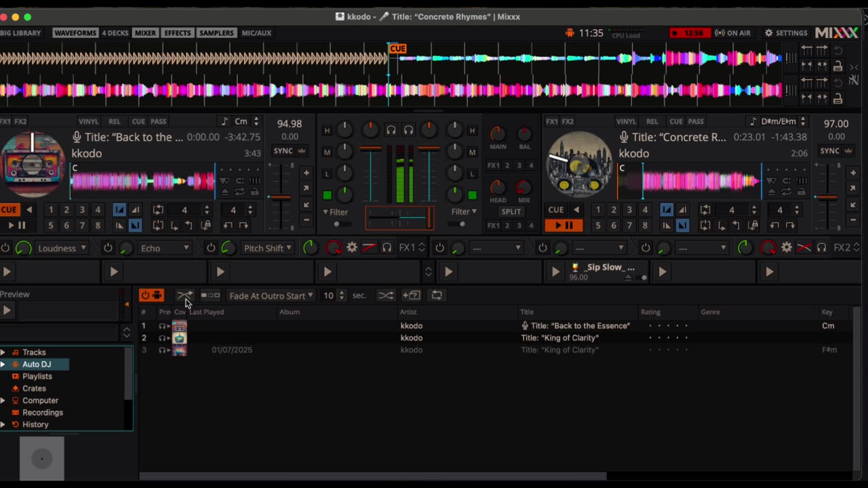868x488 pixels.
Task: Expand the Tracks tree item
Action: [x=3, y=352]
